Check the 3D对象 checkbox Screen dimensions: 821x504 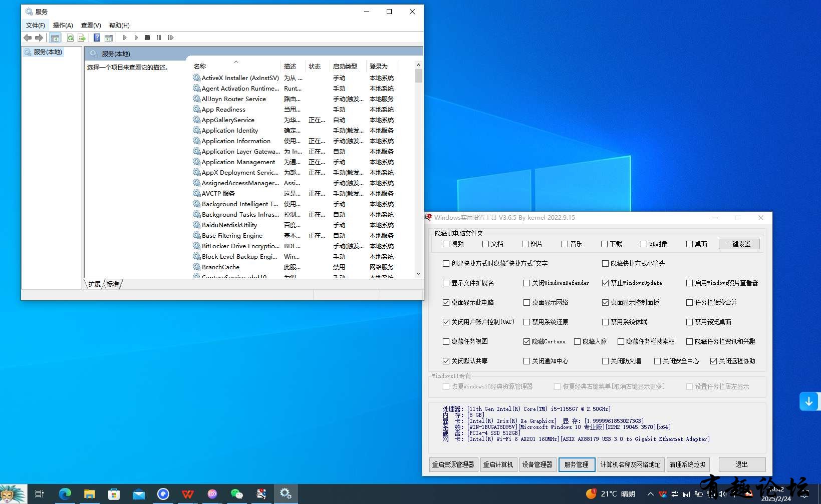(x=644, y=244)
